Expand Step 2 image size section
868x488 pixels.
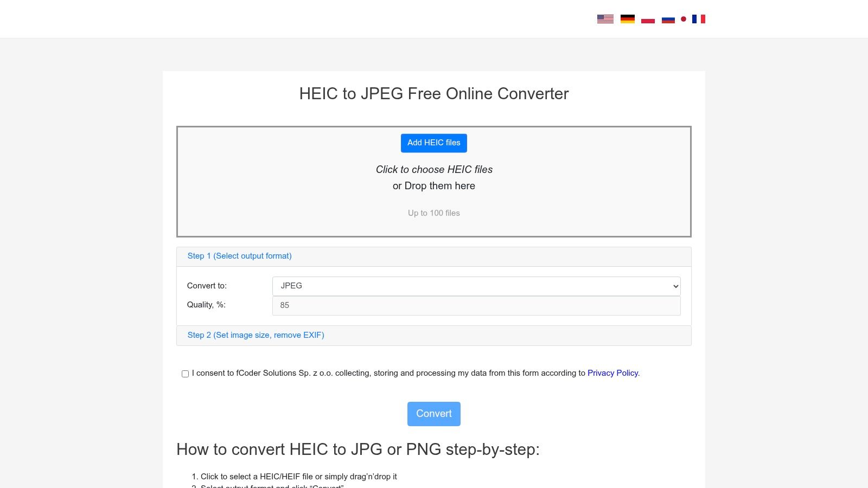pyautogui.click(x=256, y=335)
